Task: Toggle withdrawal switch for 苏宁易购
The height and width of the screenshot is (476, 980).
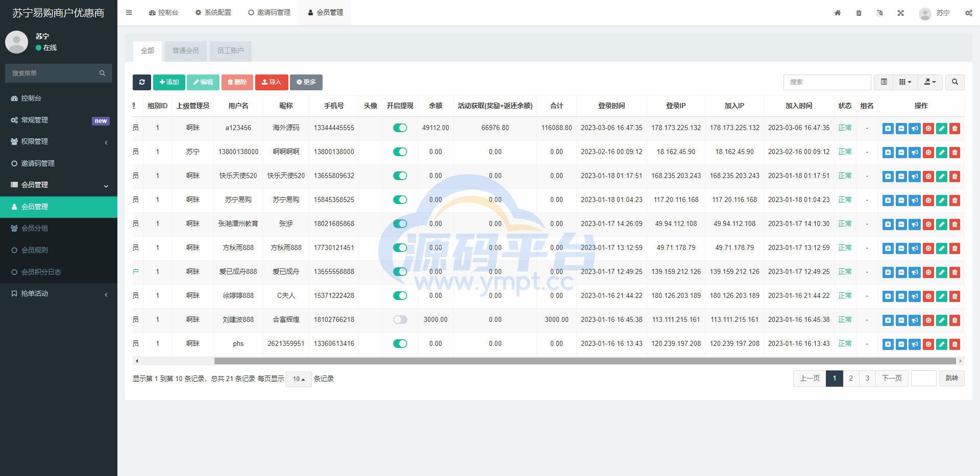Action: [x=400, y=200]
